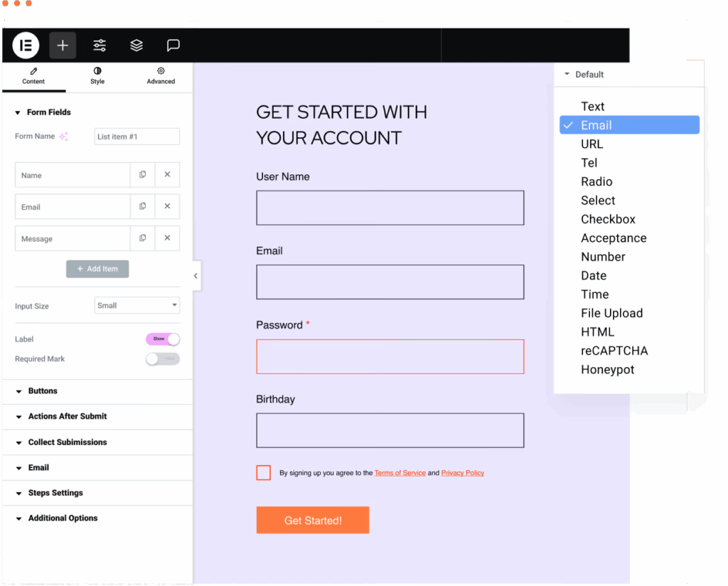Viewport: 728px width, 586px height.
Task: Click the plus add element icon
Action: pos(63,46)
